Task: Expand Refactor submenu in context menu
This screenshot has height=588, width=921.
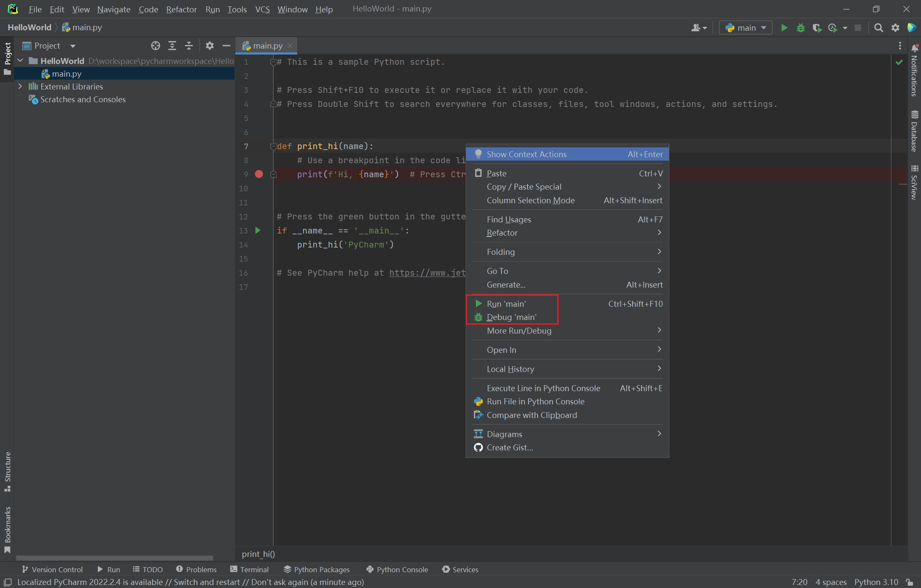Action: click(568, 233)
